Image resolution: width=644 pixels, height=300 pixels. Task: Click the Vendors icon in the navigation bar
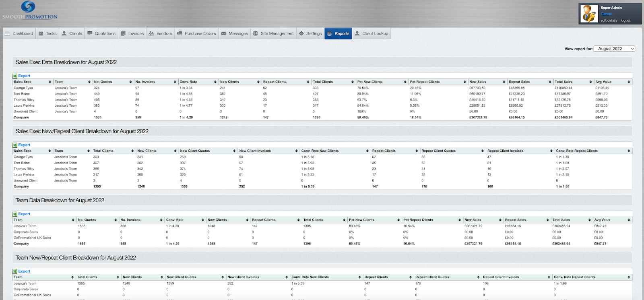point(151,33)
